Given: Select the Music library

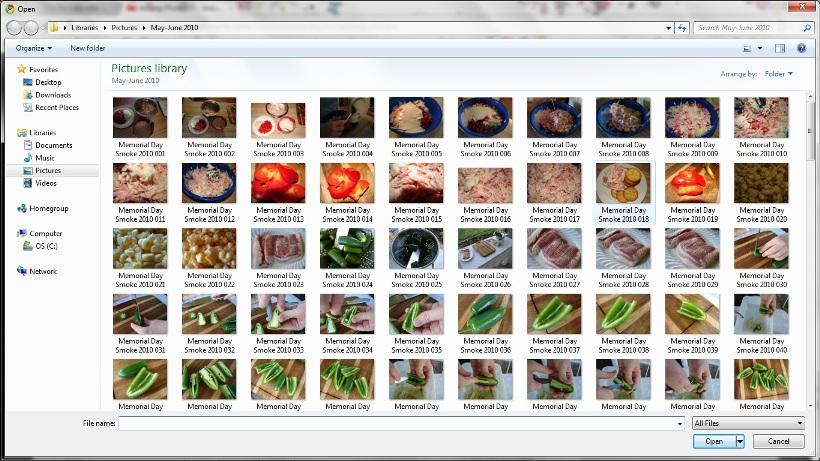Looking at the screenshot, I should point(45,158).
